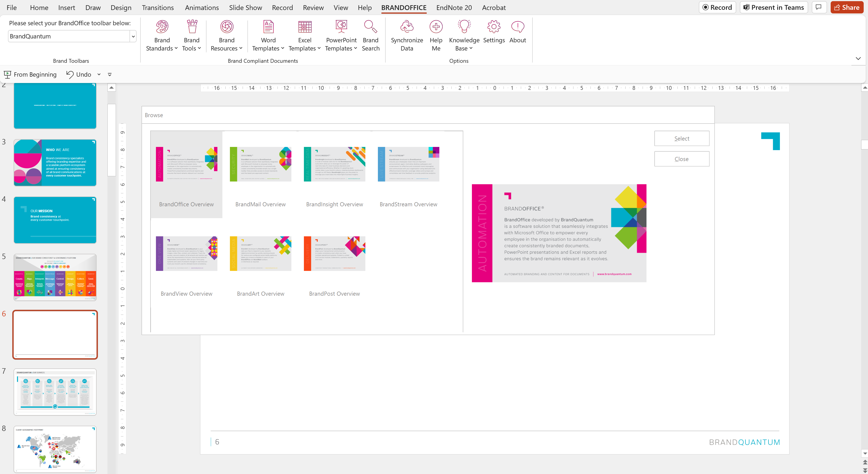
Task: Open Word Templates menu
Action: tap(268, 36)
